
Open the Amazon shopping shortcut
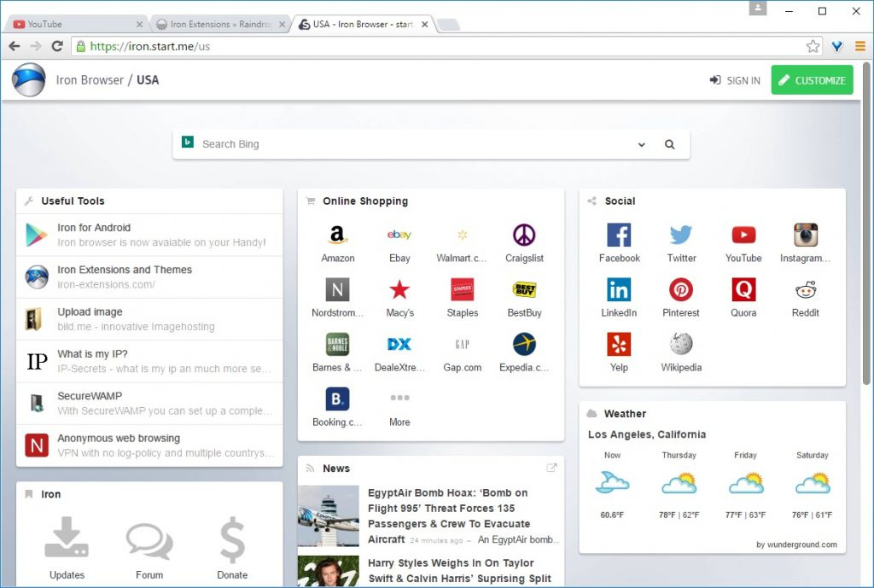tap(338, 236)
